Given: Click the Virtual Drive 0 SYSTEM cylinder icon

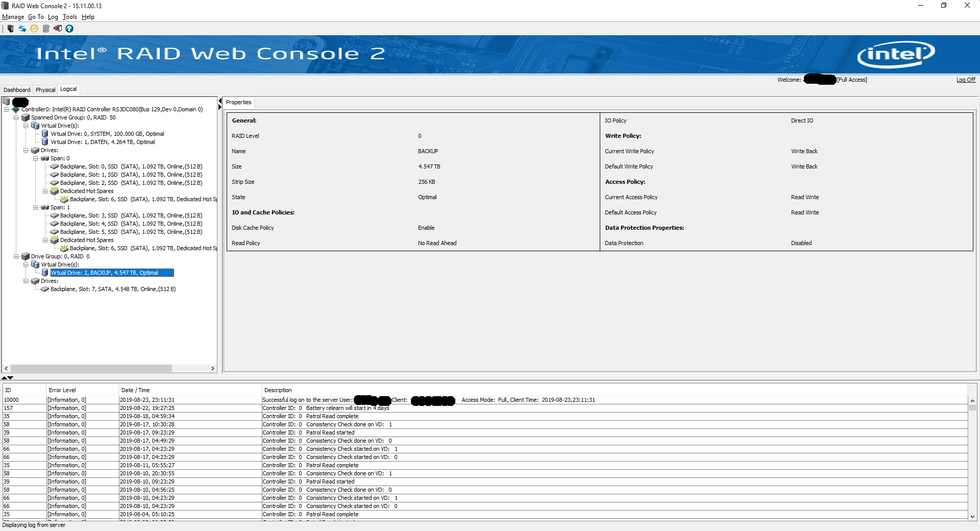Looking at the screenshot, I should tap(45, 134).
